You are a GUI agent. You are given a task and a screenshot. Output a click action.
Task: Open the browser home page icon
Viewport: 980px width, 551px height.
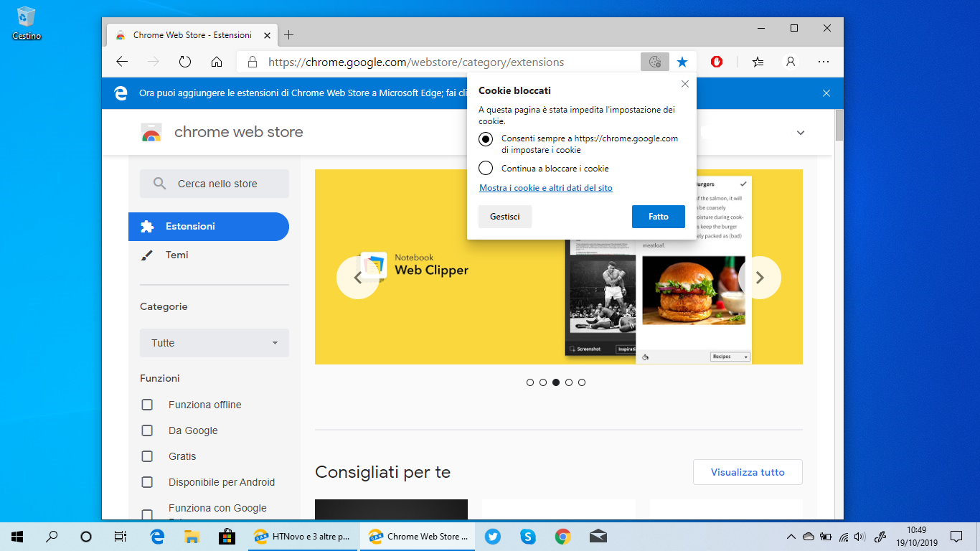pyautogui.click(x=217, y=62)
